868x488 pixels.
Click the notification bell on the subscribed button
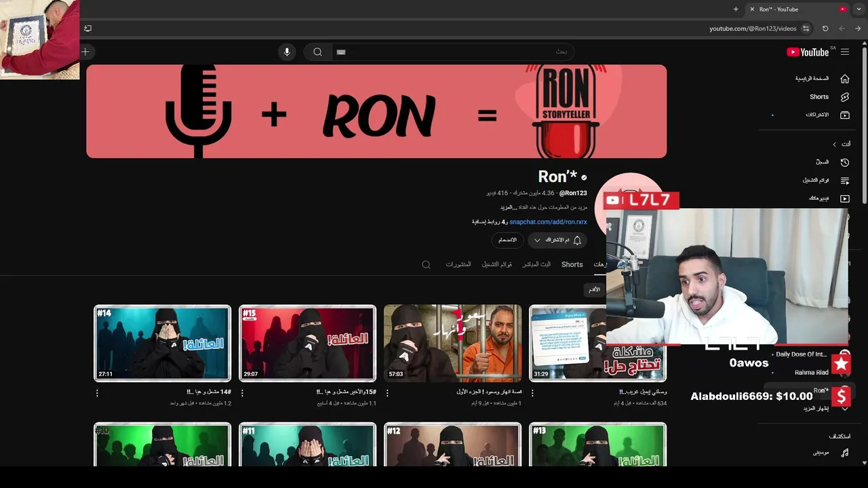pos(577,240)
